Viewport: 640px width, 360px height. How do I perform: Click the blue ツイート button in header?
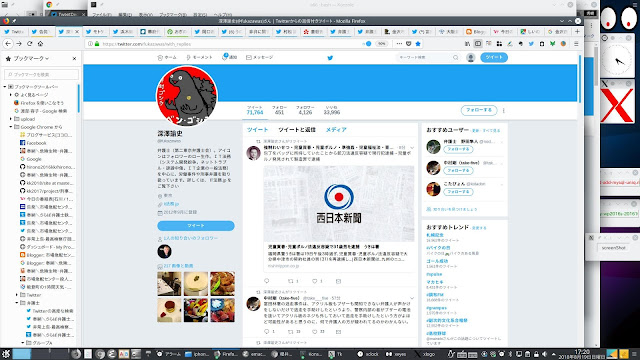494,58
